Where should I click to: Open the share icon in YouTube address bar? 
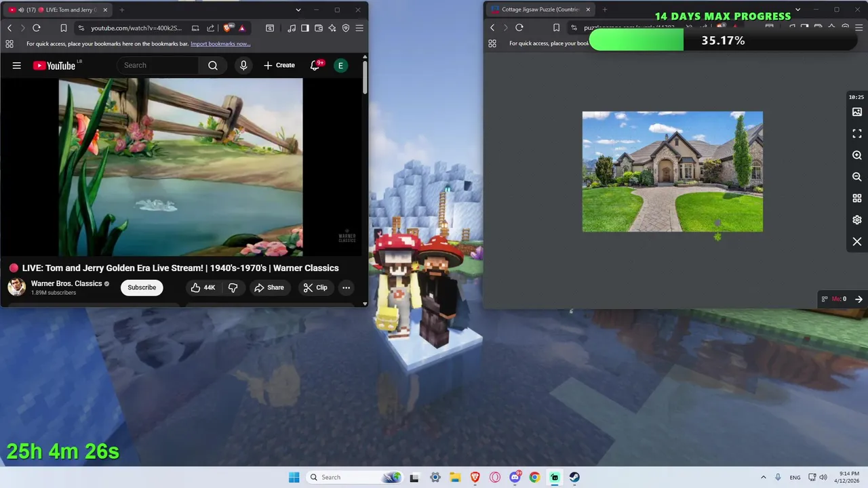tap(210, 28)
